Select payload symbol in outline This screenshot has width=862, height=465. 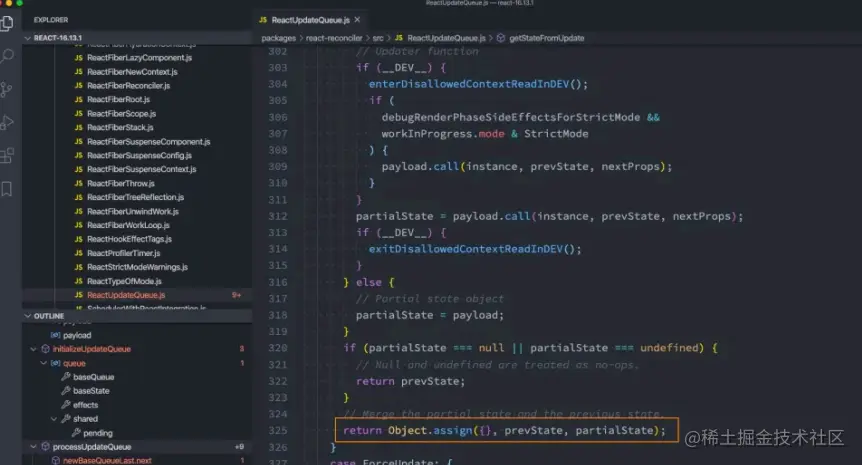[77, 335]
